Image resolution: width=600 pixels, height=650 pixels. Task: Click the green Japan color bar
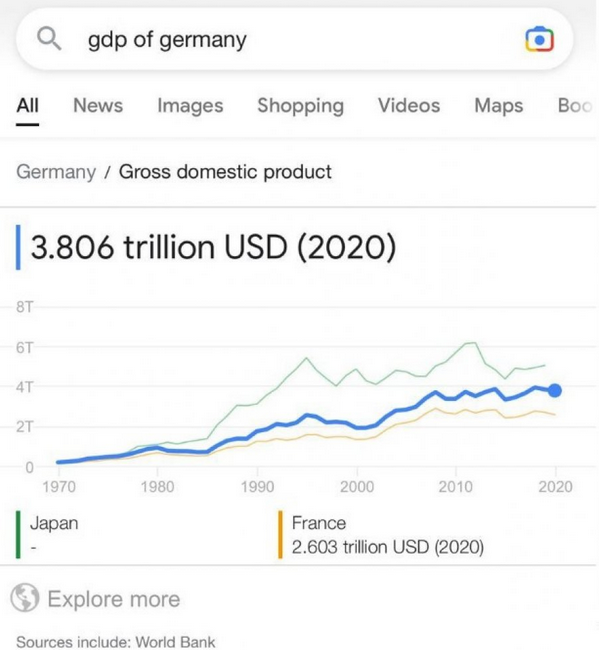18,534
